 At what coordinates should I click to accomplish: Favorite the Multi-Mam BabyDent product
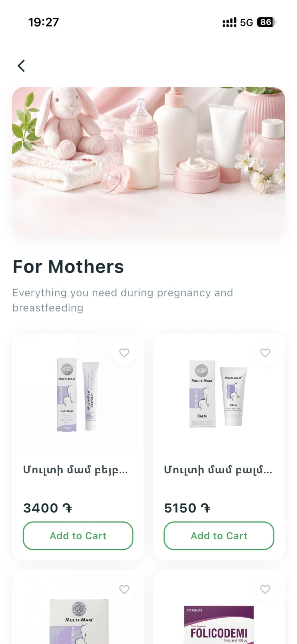[x=124, y=353]
